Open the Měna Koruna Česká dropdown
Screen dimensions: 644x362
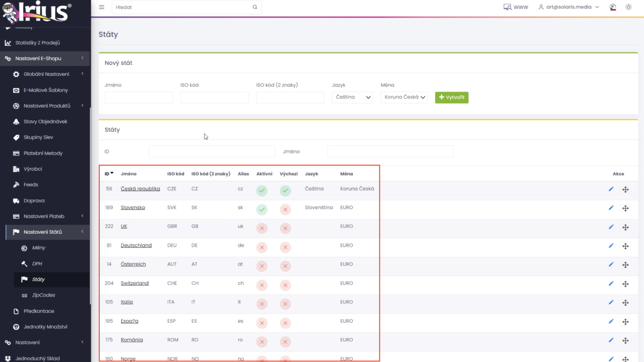tap(404, 97)
